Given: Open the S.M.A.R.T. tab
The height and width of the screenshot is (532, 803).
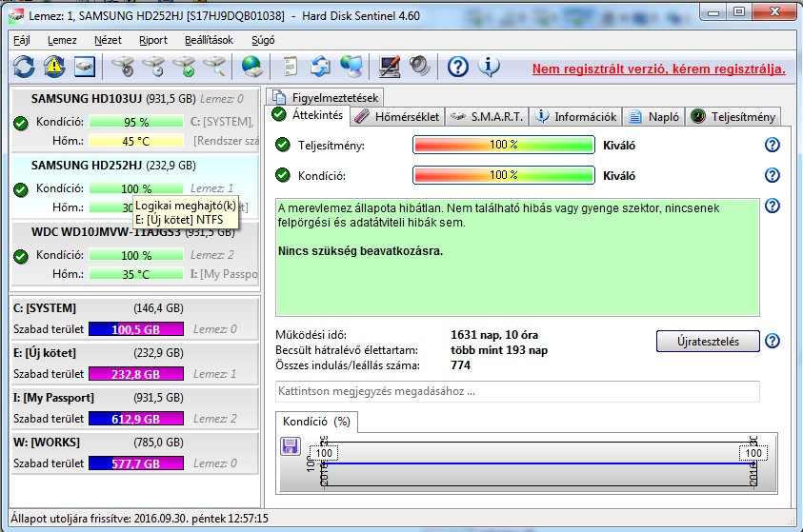Looking at the screenshot, I should coord(487,117).
